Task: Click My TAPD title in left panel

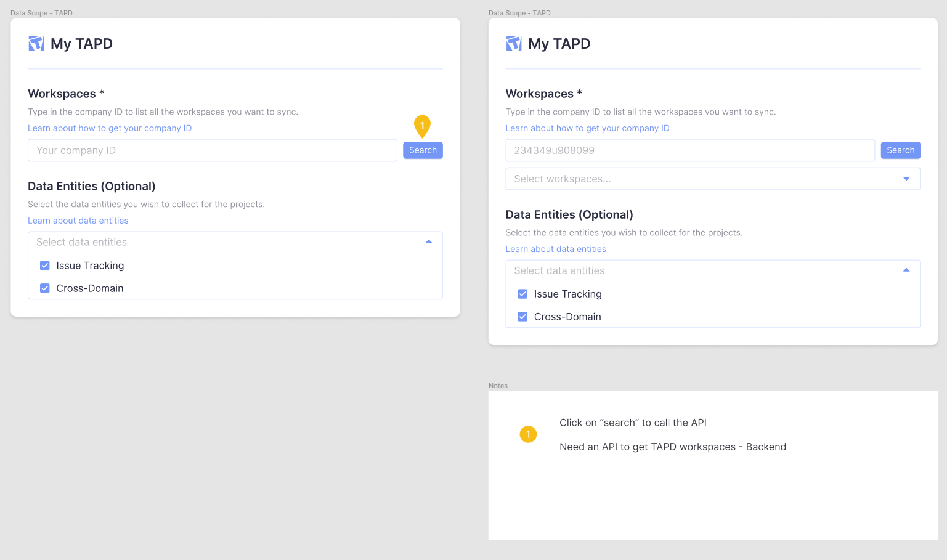Action: 81,44
